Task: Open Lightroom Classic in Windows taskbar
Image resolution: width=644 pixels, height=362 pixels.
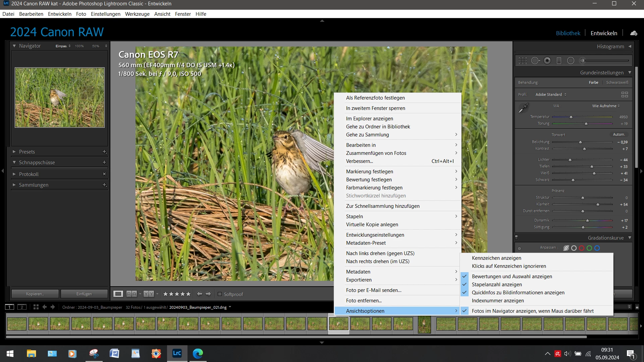Action: (177, 353)
